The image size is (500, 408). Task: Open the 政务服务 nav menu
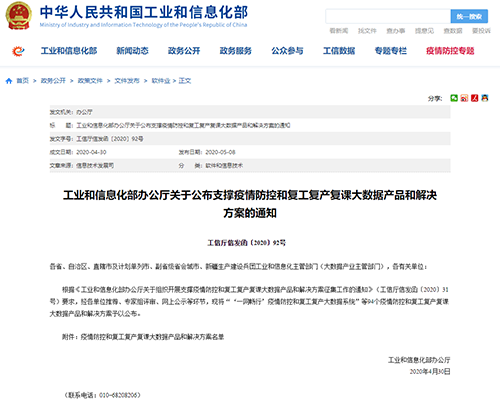[x=236, y=51]
